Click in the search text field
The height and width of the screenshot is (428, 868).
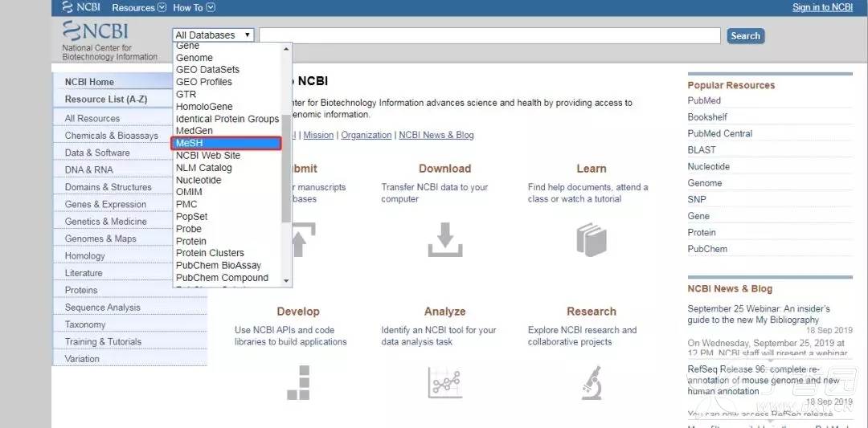pos(490,35)
